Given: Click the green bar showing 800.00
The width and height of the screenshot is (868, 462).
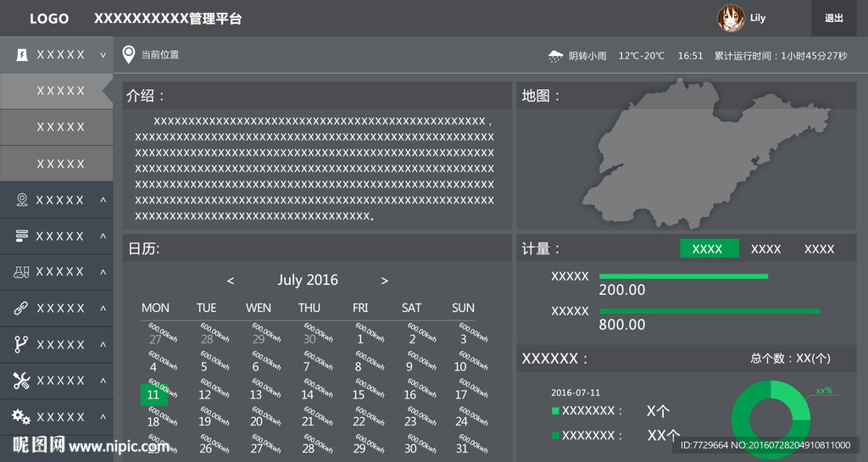Looking at the screenshot, I should coord(709,311).
